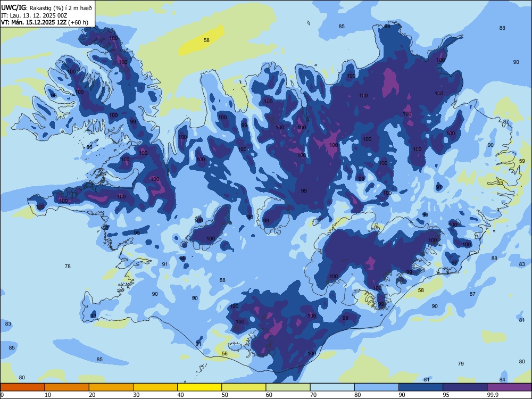
Task: Select the 'IT: Lau. 13. 12. 2025 00Z' line
Action: pos(34,15)
